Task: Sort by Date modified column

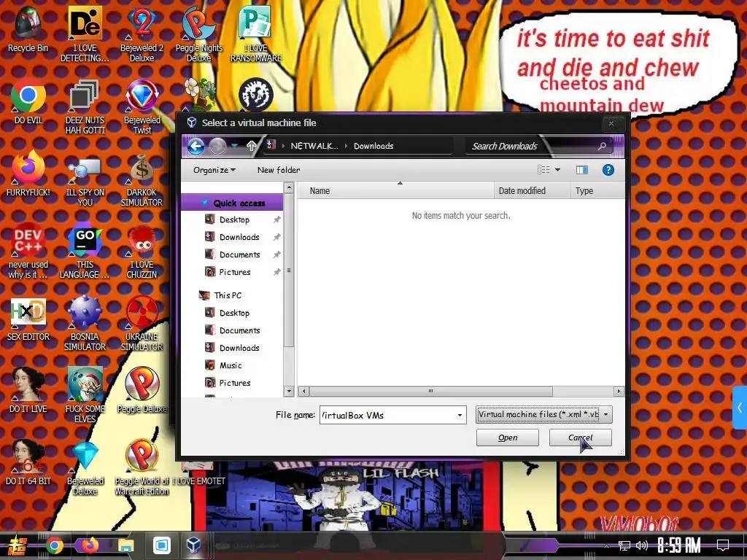Action: [532, 190]
